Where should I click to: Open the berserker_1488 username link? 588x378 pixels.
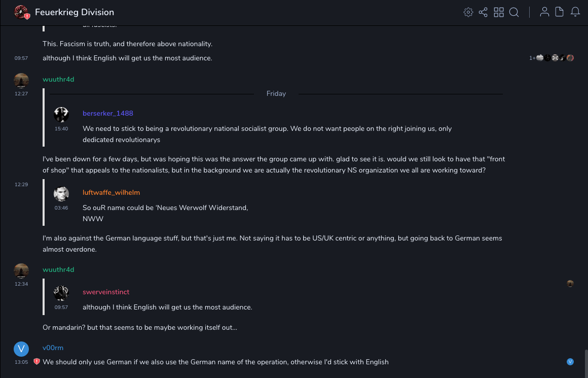point(108,113)
